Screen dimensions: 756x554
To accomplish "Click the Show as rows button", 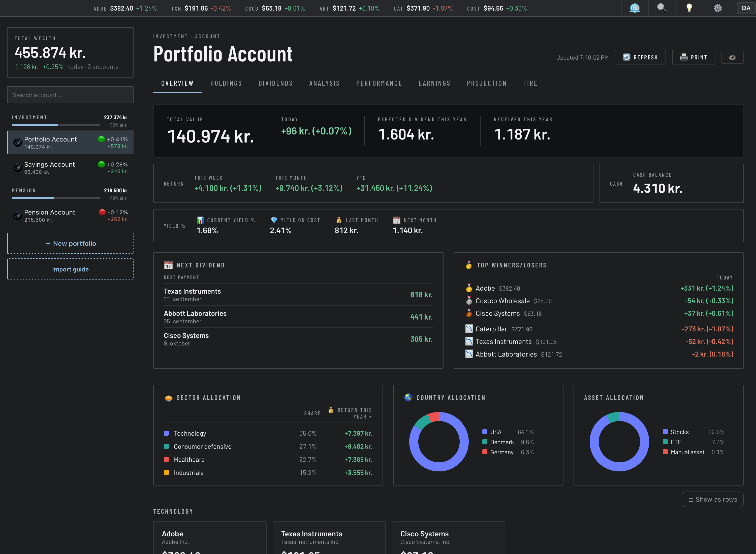I will pyautogui.click(x=712, y=499).
